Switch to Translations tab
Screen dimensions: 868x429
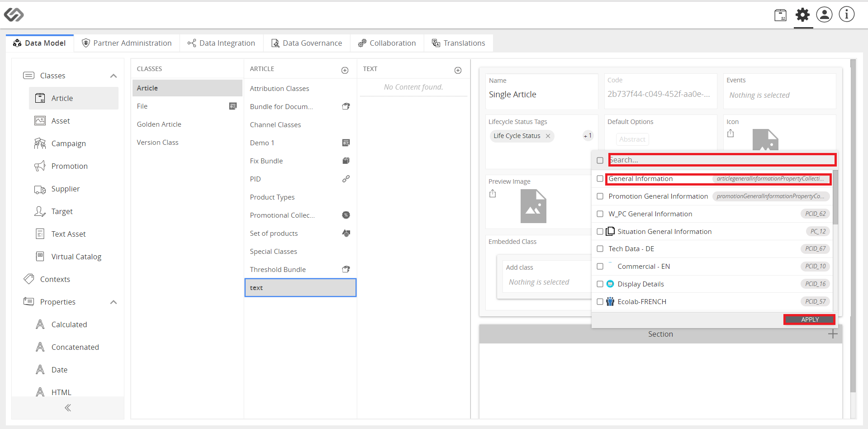coord(459,43)
